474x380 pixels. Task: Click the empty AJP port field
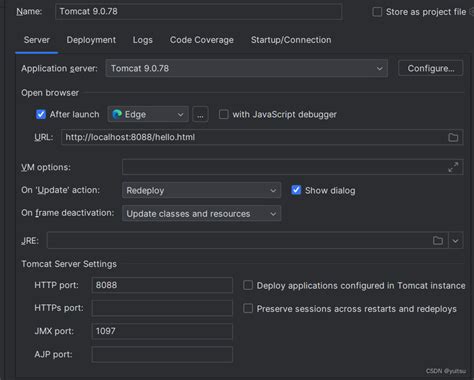[162, 354]
